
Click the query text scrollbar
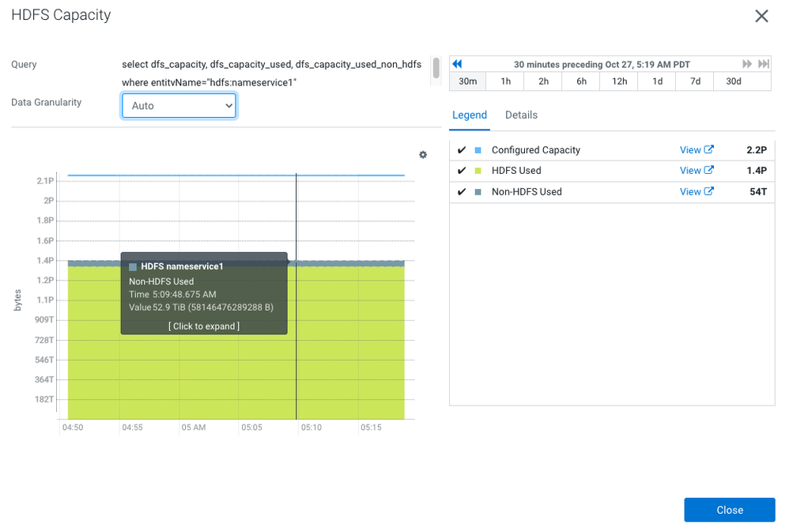point(436,68)
